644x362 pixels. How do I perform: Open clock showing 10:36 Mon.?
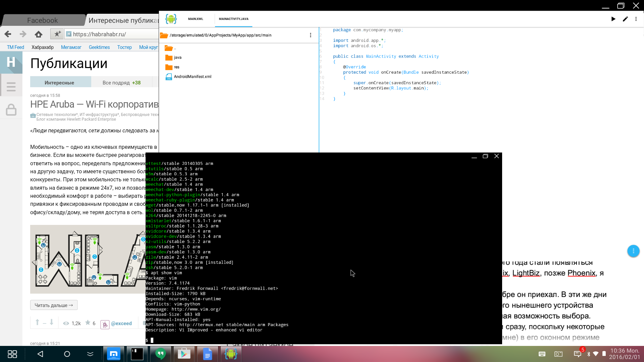(625, 354)
